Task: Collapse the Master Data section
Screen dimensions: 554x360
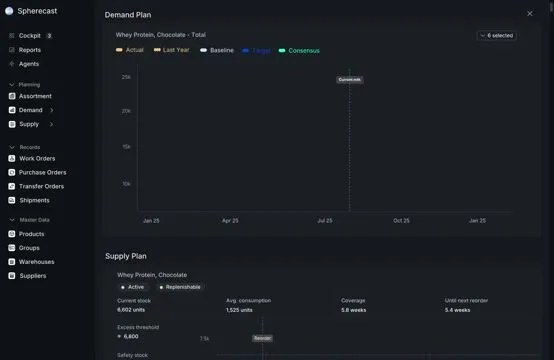Action: [x=12, y=220]
